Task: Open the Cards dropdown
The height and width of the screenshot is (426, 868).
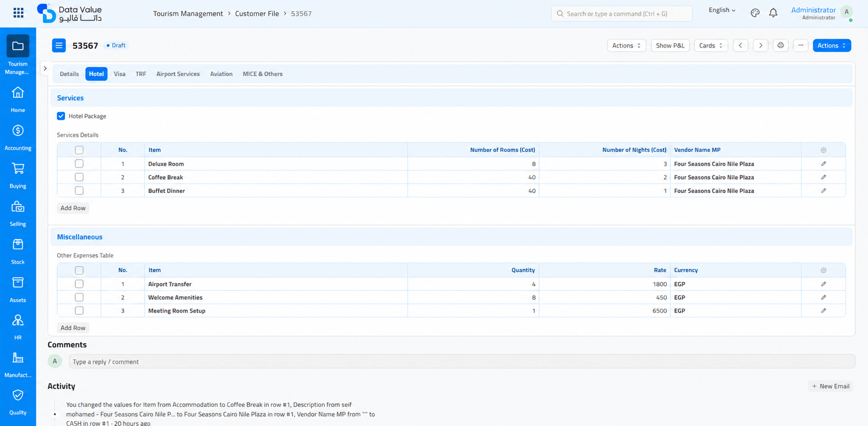Action: [711, 46]
